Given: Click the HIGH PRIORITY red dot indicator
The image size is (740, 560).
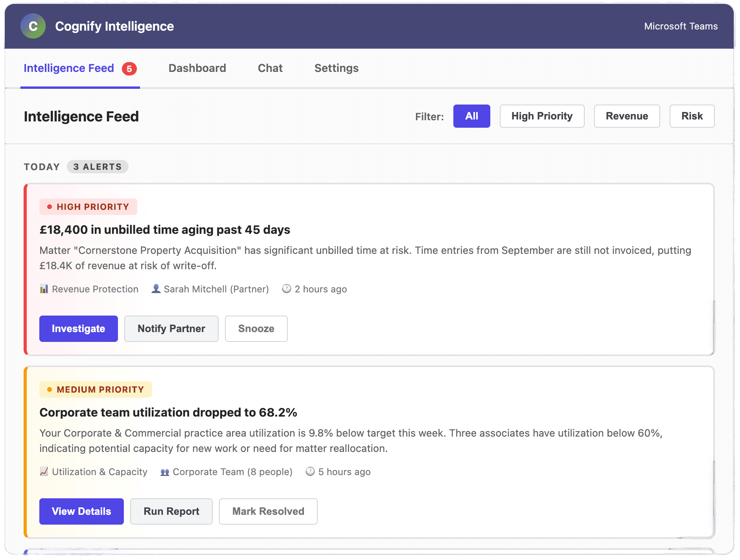Looking at the screenshot, I should [x=50, y=206].
